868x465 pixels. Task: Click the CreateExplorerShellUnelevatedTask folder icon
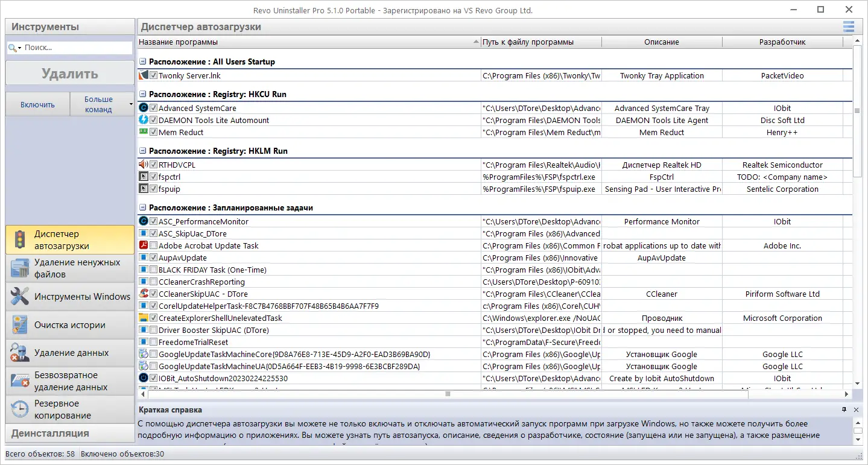pos(144,318)
